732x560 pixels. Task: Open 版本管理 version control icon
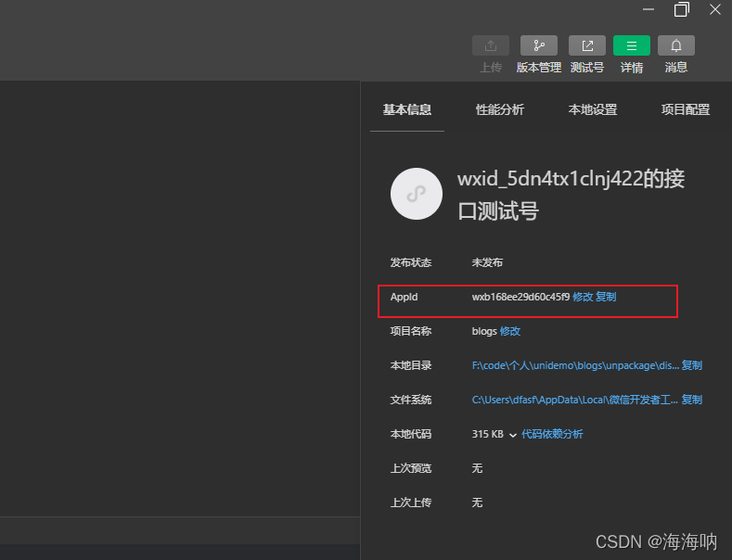tap(539, 45)
